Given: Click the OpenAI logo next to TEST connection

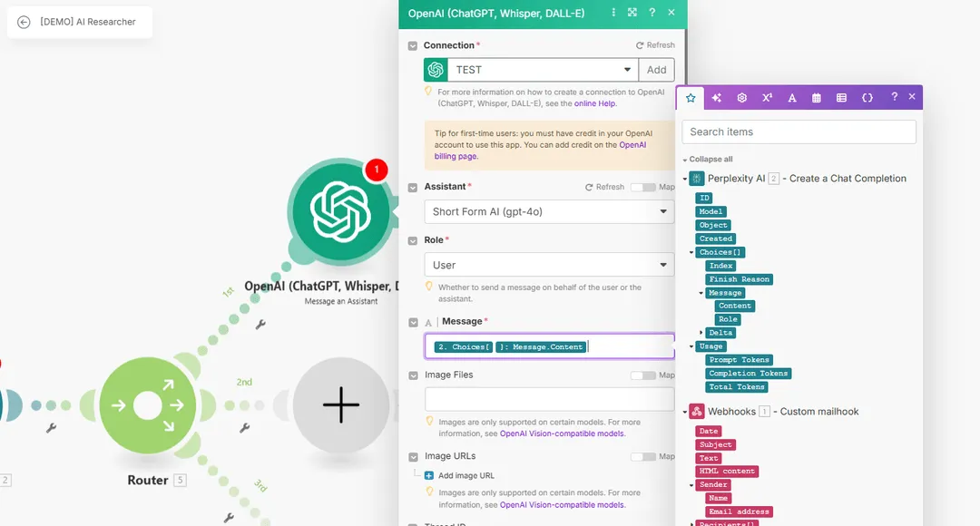Looking at the screenshot, I should pyautogui.click(x=436, y=70).
